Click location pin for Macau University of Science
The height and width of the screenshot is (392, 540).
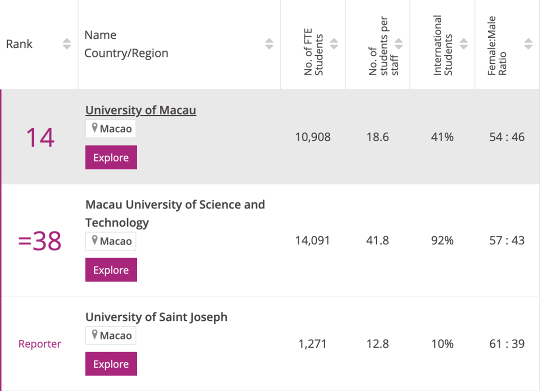coord(94,241)
